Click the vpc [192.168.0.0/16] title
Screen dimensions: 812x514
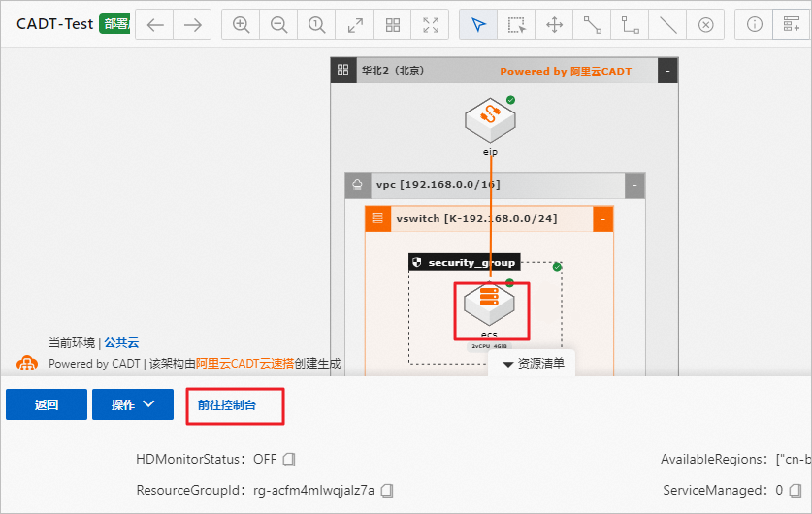pos(438,185)
